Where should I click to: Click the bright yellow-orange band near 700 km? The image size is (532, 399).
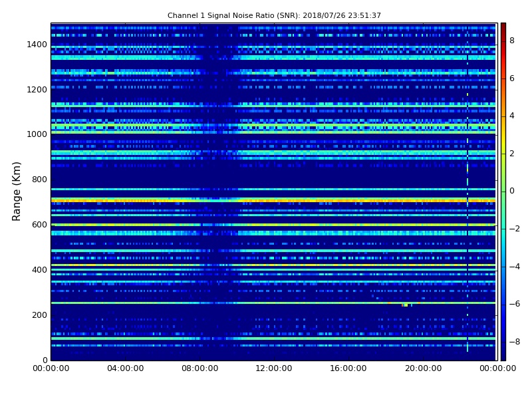click(273, 201)
